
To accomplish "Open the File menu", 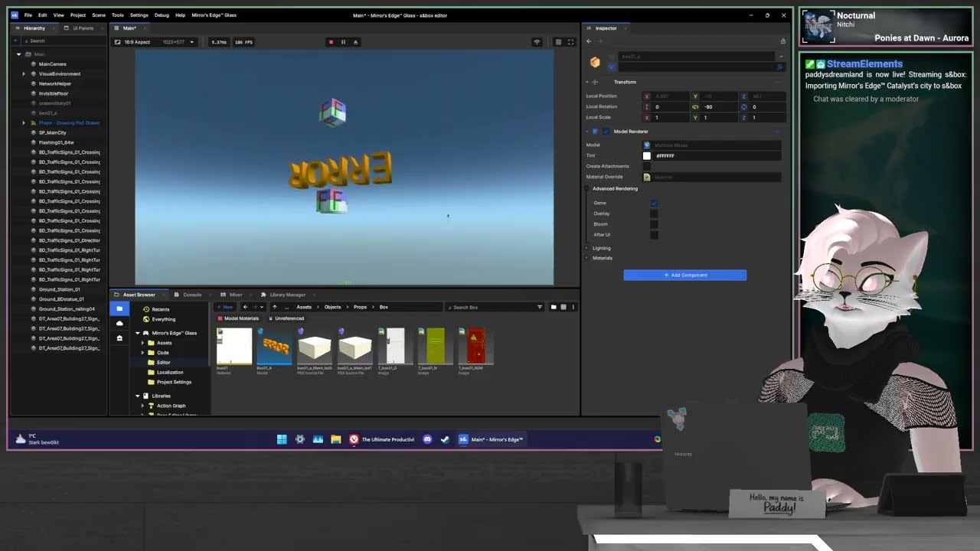I will (28, 15).
